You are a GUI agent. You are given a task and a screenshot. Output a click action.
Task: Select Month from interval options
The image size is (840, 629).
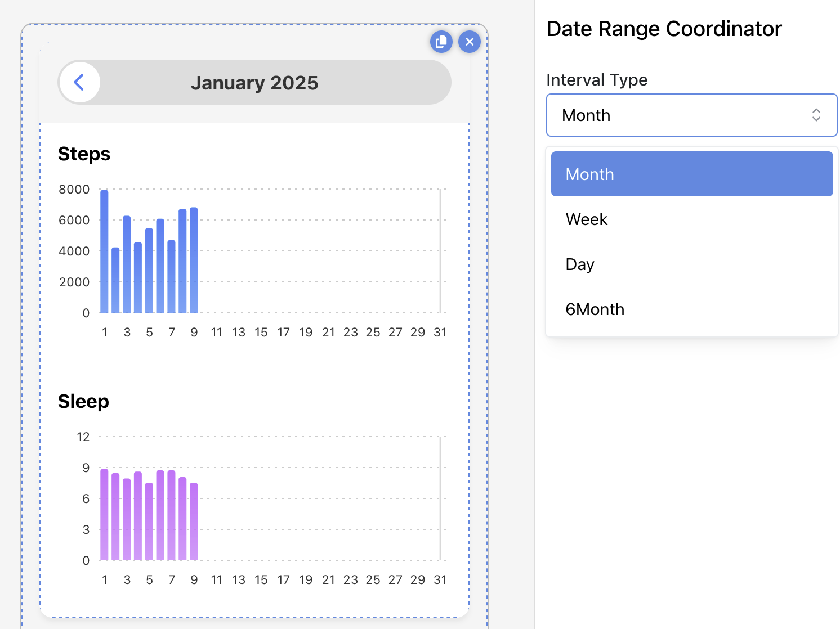[x=691, y=174]
